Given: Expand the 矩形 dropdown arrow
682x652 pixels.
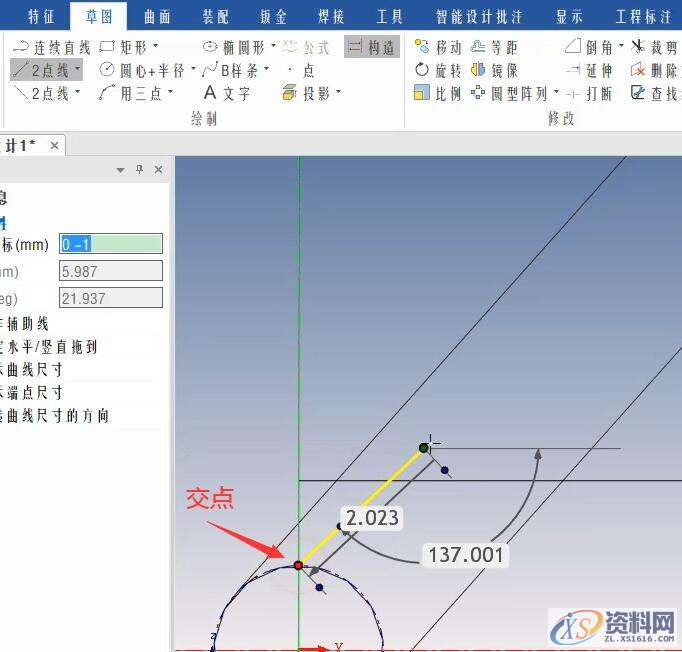Looking at the screenshot, I should point(155,45).
